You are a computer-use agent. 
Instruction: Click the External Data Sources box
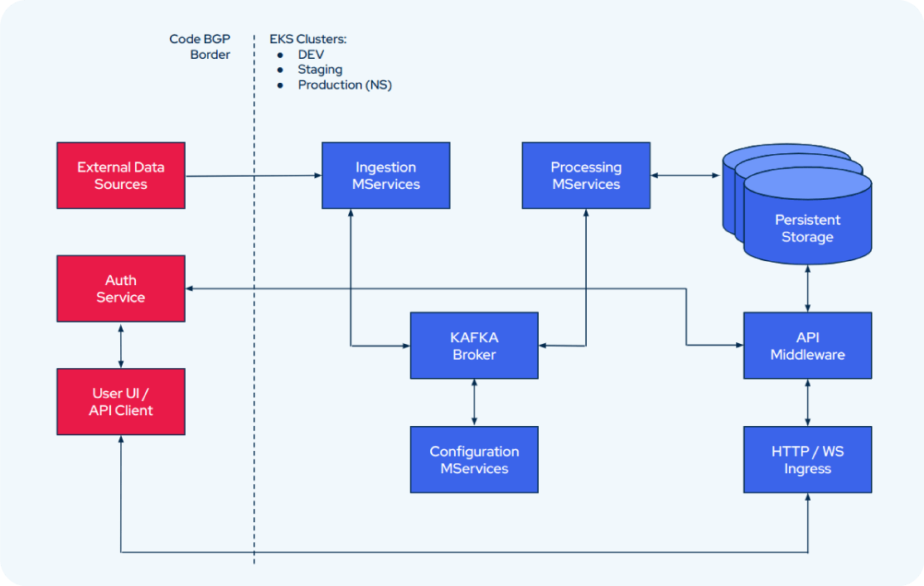(x=121, y=175)
